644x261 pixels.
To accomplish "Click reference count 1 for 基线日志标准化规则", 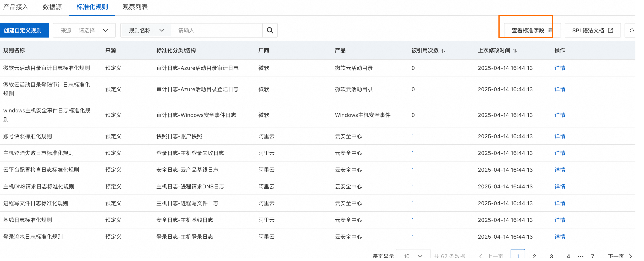I will point(413,220).
